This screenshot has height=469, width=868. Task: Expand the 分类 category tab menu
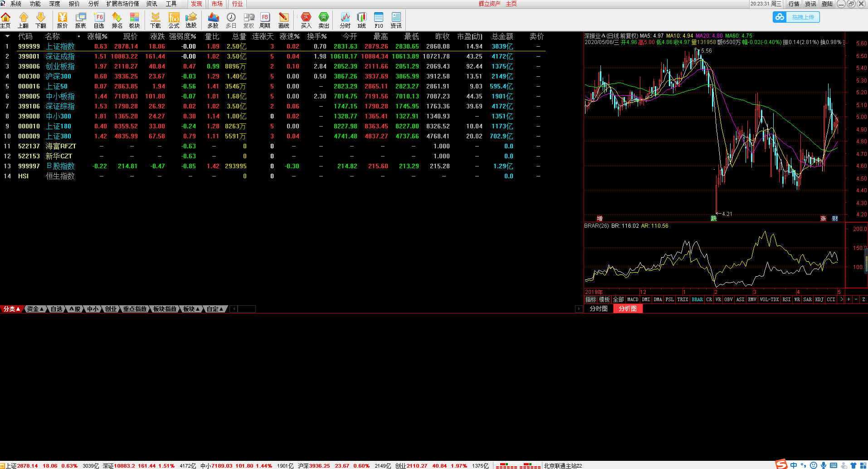coord(12,309)
